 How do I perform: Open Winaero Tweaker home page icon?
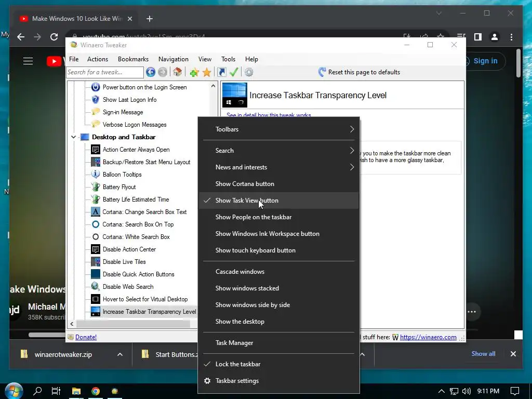point(178,72)
